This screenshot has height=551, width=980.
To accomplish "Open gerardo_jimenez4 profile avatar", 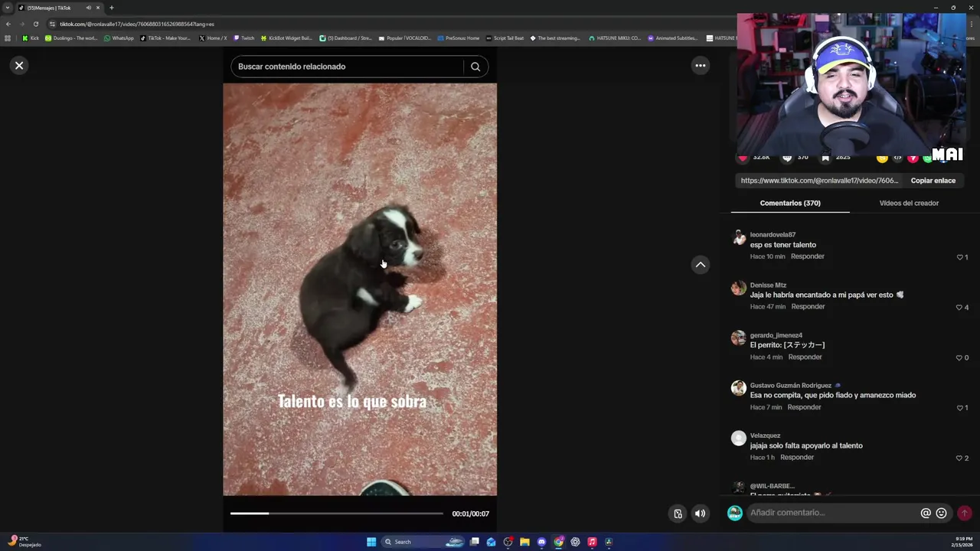I will [x=738, y=337].
